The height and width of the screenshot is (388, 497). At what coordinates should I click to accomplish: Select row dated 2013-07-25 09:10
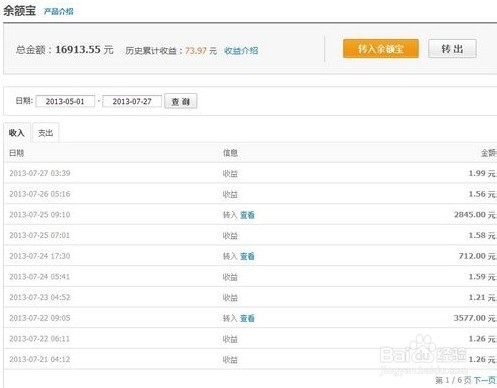[250, 215]
